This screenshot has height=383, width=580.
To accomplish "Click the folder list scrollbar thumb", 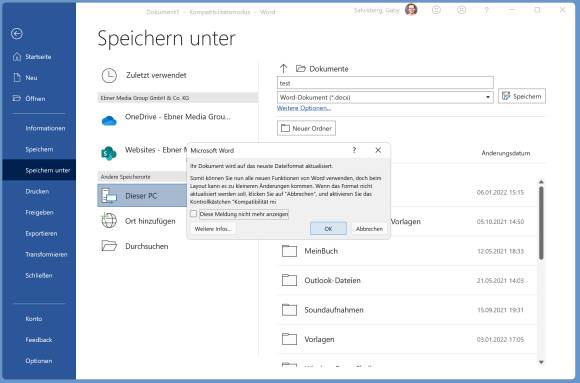I will 541,223.
